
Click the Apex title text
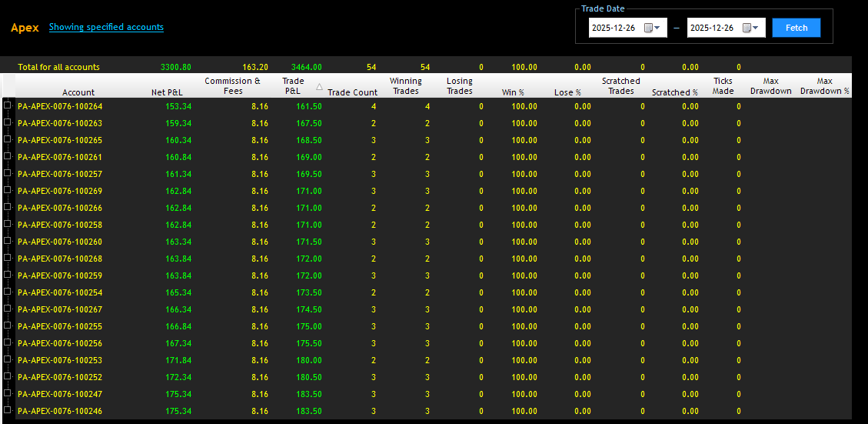[x=25, y=27]
